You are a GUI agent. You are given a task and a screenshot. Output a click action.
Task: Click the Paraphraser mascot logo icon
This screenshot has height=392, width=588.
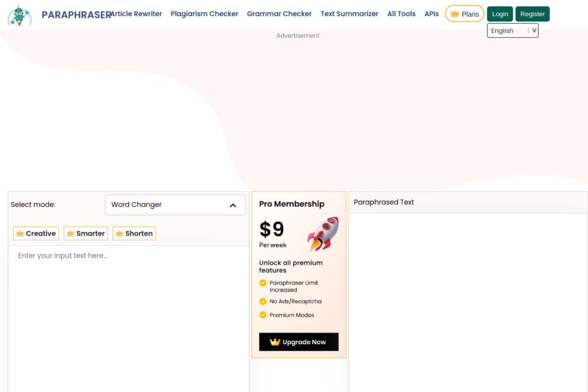point(20,14)
